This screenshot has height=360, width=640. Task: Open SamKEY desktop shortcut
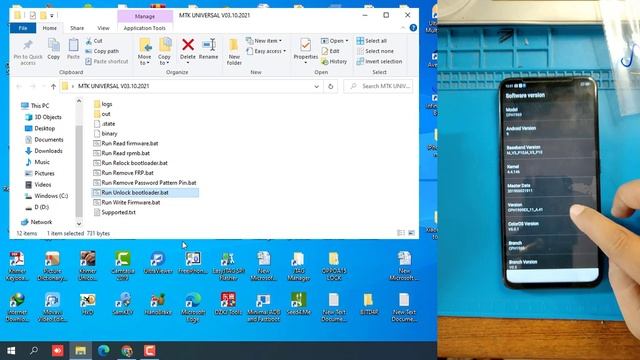(122, 304)
